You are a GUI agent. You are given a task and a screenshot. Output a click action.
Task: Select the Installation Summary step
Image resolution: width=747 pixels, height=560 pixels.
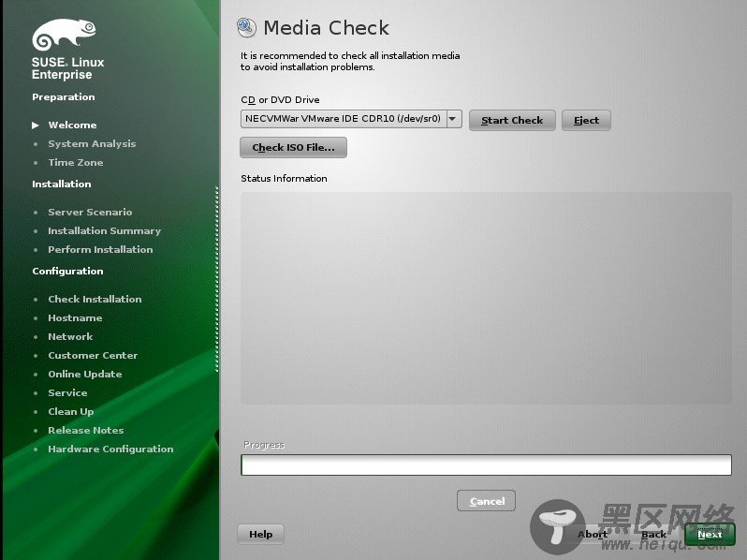pos(104,230)
